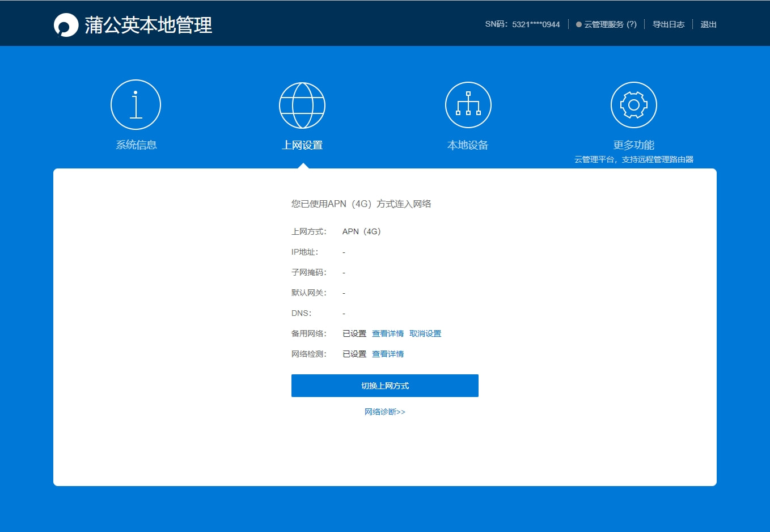Click the SN码: 5321****0944 text
This screenshot has height=532, width=770.
522,24
